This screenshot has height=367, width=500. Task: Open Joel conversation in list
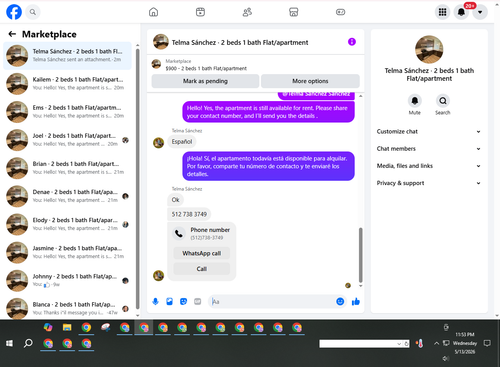tap(67, 140)
